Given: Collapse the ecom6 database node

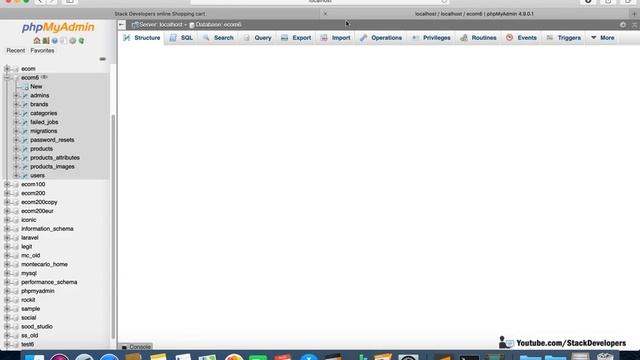Looking at the screenshot, I should [x=7, y=78].
